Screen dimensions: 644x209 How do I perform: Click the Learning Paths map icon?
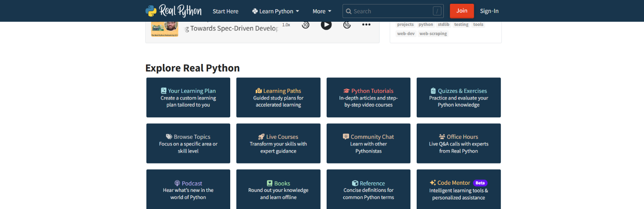click(259, 91)
